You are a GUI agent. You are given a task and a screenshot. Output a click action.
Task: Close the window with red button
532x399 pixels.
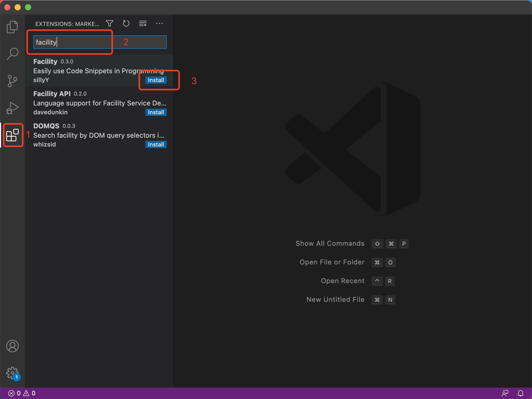pyautogui.click(x=7, y=7)
